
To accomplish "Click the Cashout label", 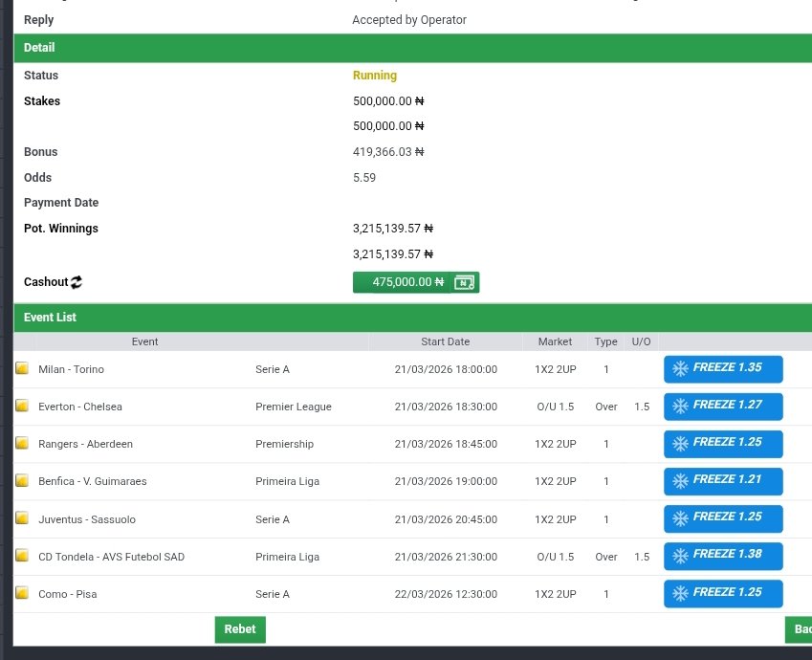I will tap(46, 282).
